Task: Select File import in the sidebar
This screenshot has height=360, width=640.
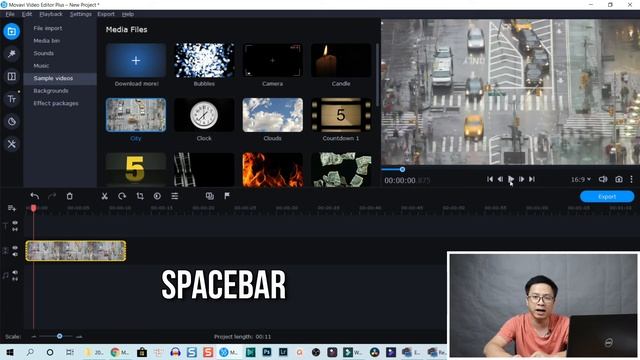Action: pos(48,28)
